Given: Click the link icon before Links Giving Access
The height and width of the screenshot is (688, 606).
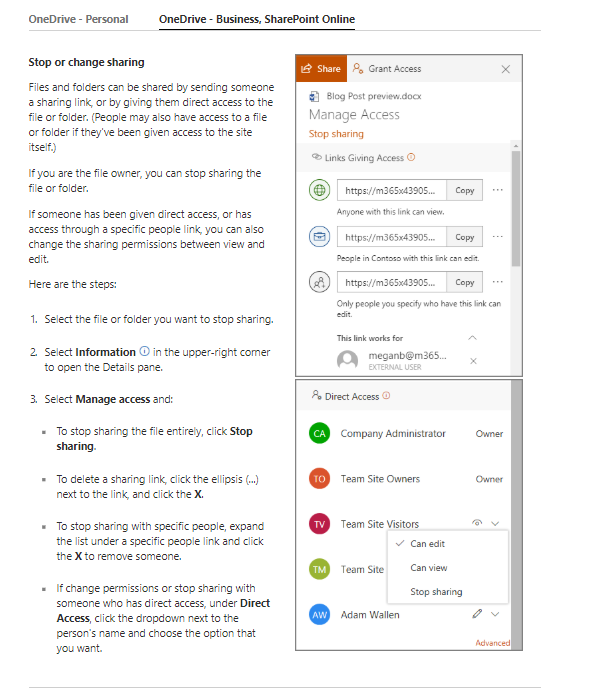Looking at the screenshot, I should coord(316,157).
